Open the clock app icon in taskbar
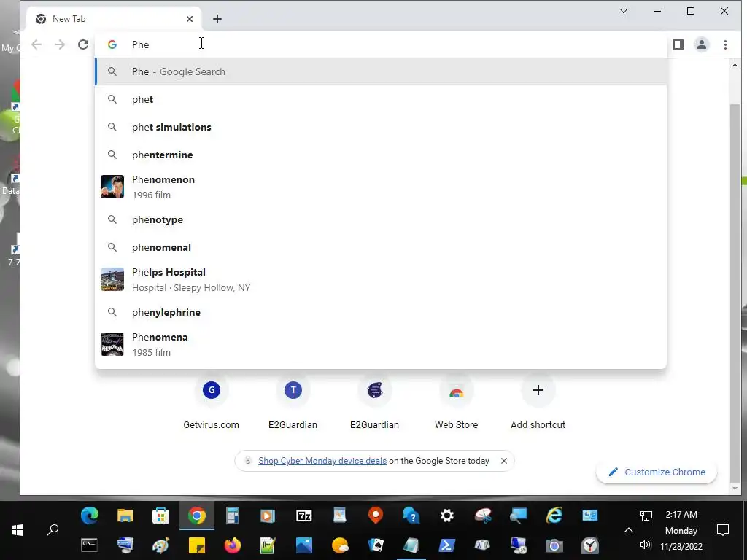 589,545
